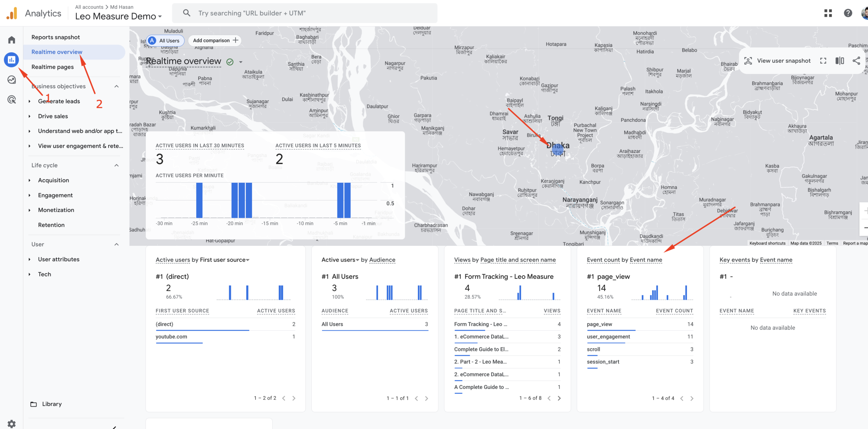Click the All Users segment badge
868x429 pixels.
point(165,41)
